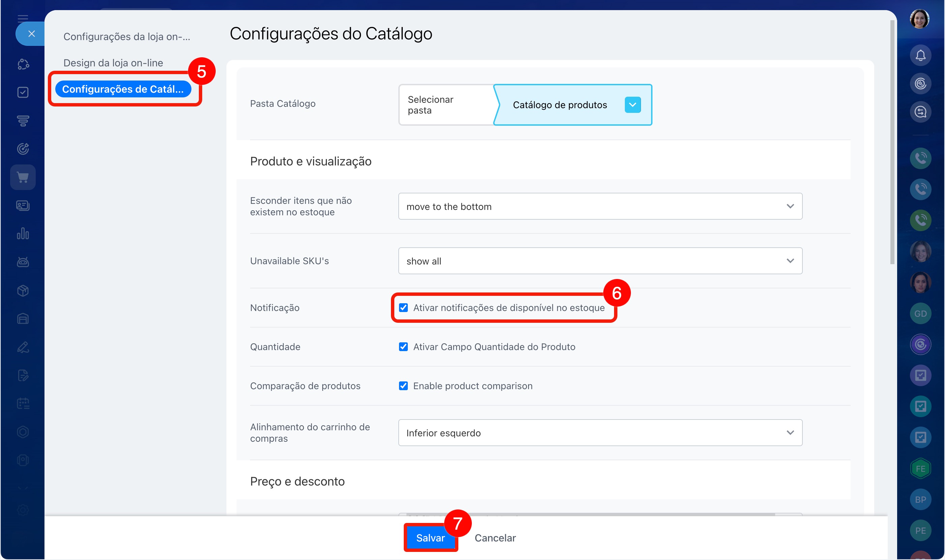Disable the Enable product comparison checkbox
Screen dimensions: 945x560
coord(403,386)
